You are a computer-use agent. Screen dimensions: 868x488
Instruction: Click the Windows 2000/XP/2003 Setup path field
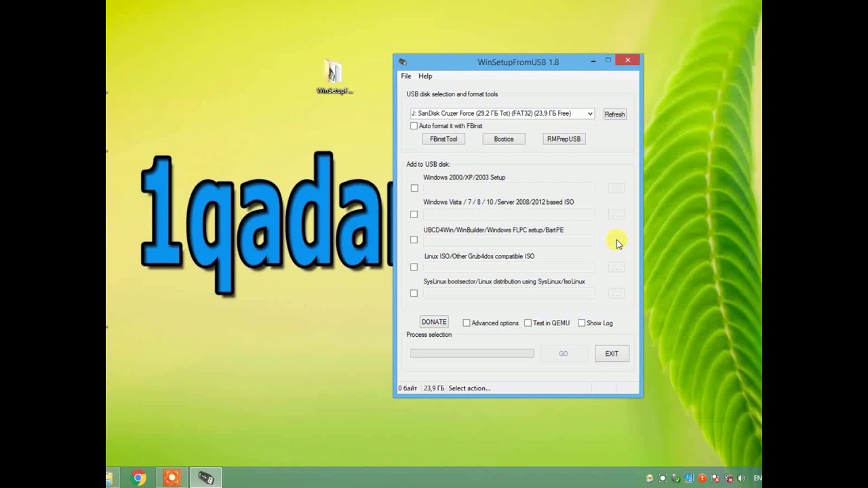point(509,188)
